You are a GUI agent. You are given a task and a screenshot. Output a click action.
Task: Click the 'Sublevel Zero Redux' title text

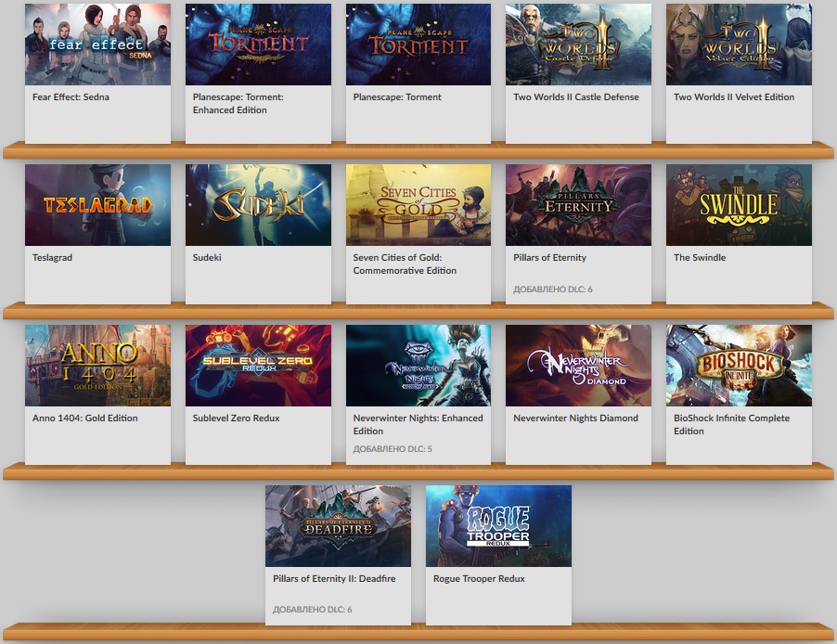(x=236, y=419)
